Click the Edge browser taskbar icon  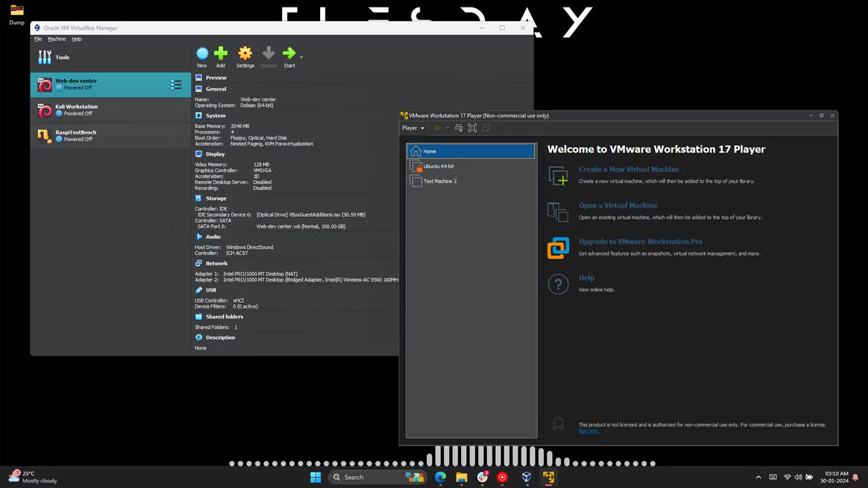point(440,477)
